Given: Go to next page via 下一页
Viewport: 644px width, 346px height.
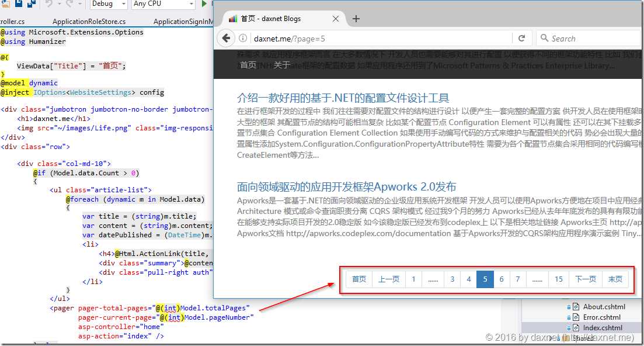Looking at the screenshot, I should click(x=586, y=279).
